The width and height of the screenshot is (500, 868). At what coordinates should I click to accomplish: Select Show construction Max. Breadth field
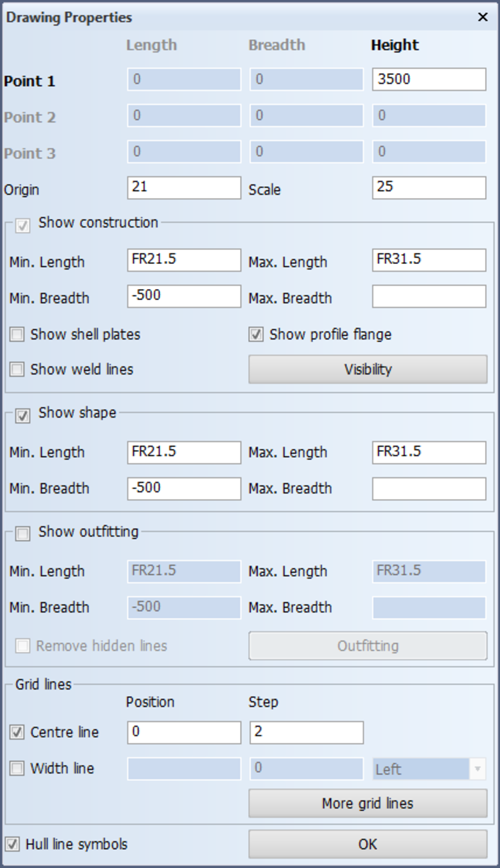pyautogui.click(x=429, y=296)
